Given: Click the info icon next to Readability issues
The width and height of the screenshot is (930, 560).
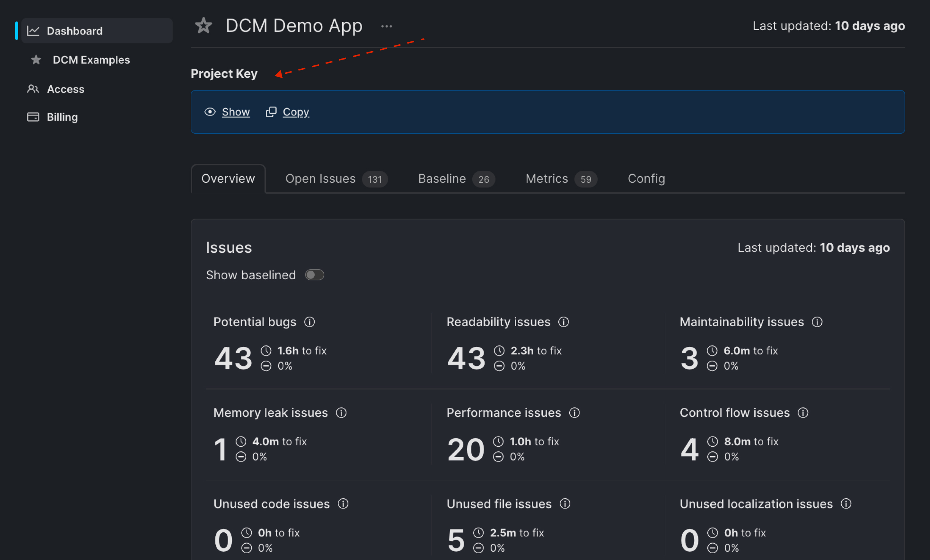Looking at the screenshot, I should pos(563,322).
